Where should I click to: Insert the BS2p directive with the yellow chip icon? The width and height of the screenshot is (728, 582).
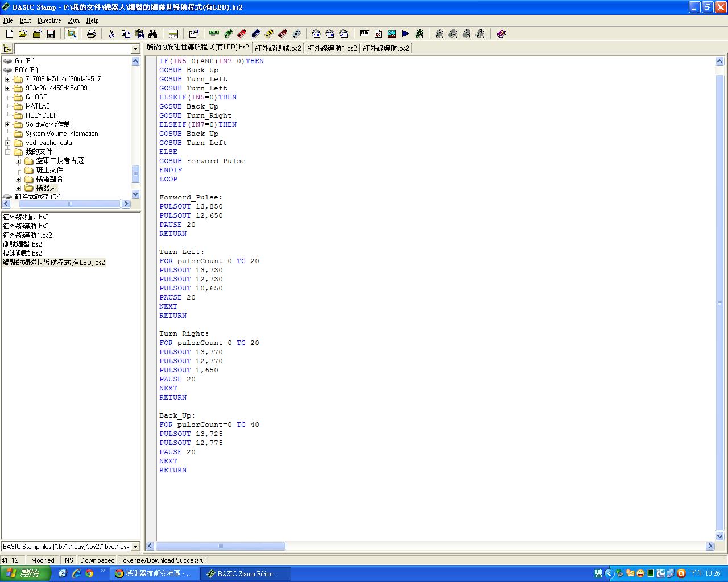click(x=269, y=34)
